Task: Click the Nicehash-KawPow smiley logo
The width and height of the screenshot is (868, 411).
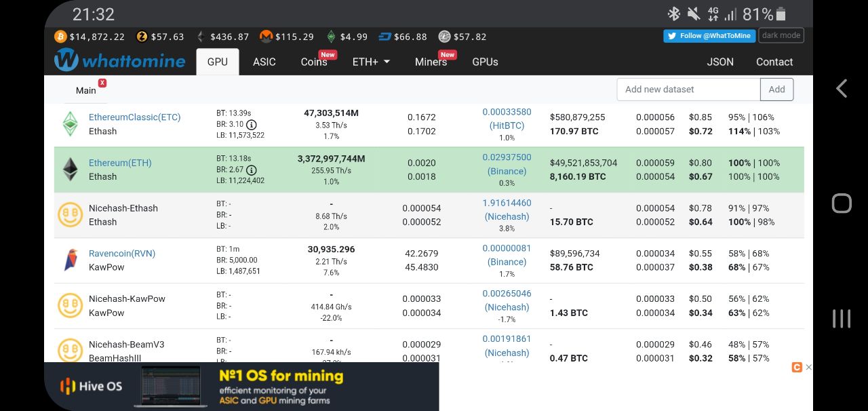Action: [x=71, y=305]
